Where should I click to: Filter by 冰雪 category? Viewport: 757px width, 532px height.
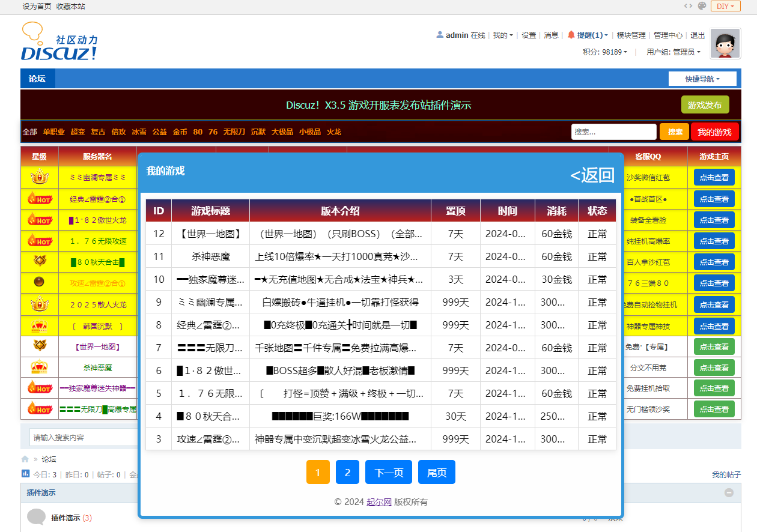point(139,132)
